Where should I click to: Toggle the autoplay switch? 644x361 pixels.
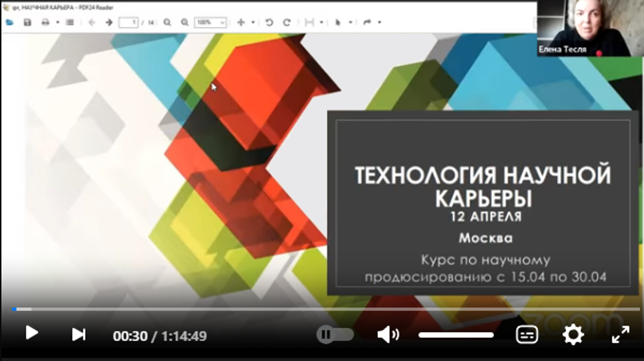335,335
